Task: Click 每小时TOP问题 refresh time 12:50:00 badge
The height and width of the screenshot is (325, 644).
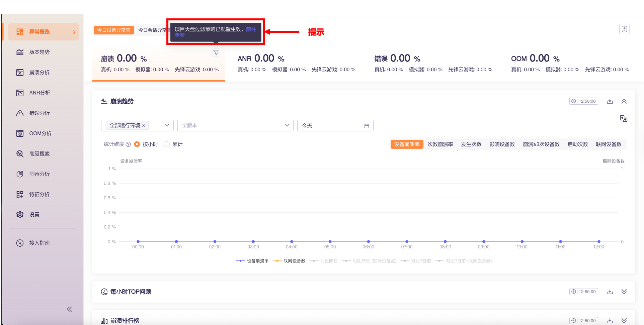Action: click(x=584, y=292)
